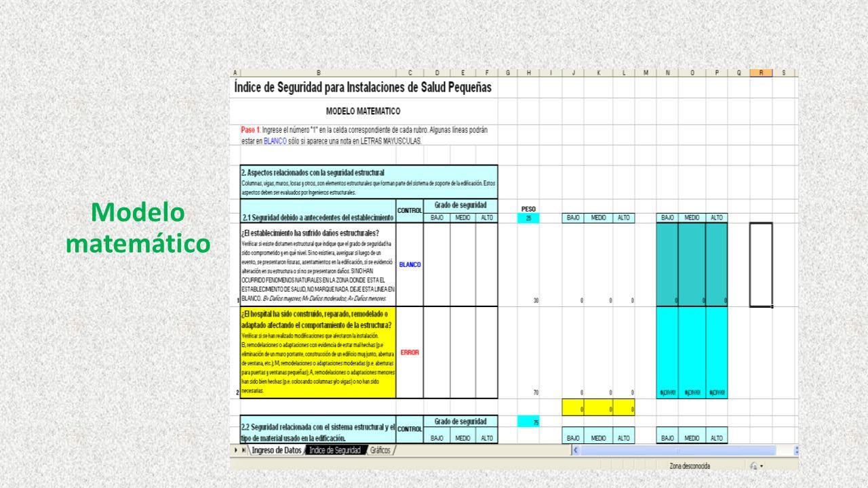Select column E header
The image size is (868, 488).
tap(462, 73)
